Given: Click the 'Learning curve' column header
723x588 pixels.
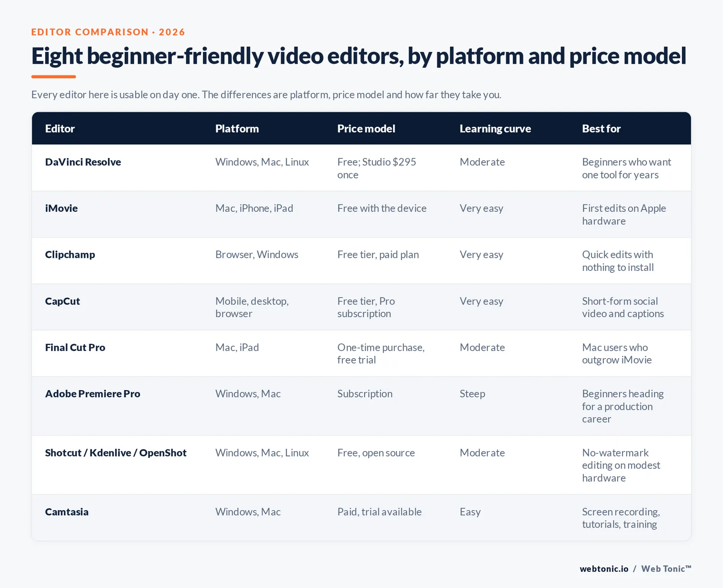Looking at the screenshot, I should pos(495,129).
